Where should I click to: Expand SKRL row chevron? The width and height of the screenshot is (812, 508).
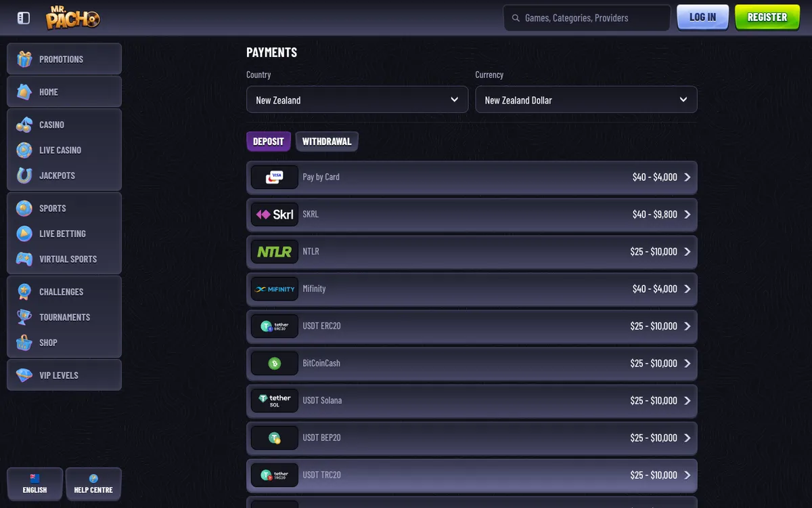click(x=687, y=214)
